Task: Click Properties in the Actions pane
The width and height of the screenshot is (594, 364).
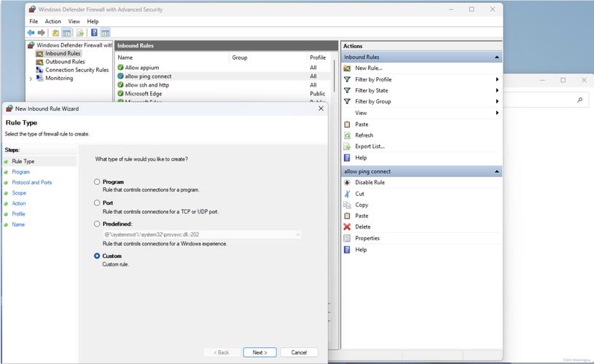Action: (x=367, y=238)
